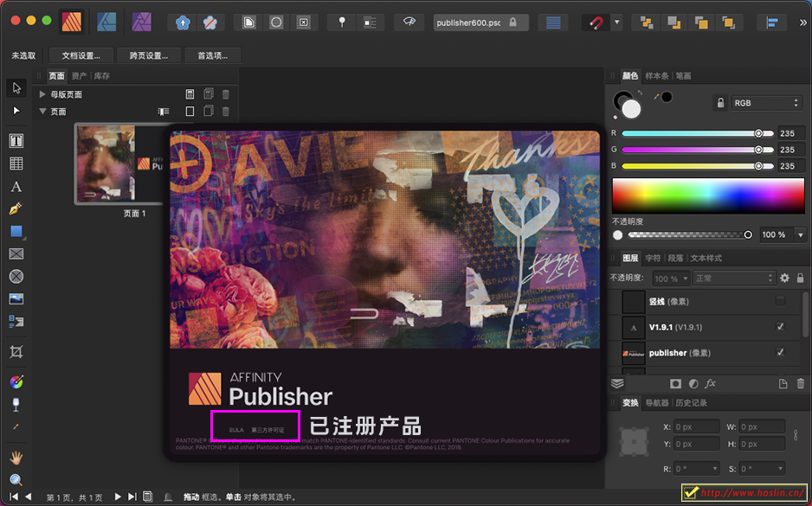The height and width of the screenshot is (506, 812).
Task: Select the Zoom tool
Action: [16, 480]
